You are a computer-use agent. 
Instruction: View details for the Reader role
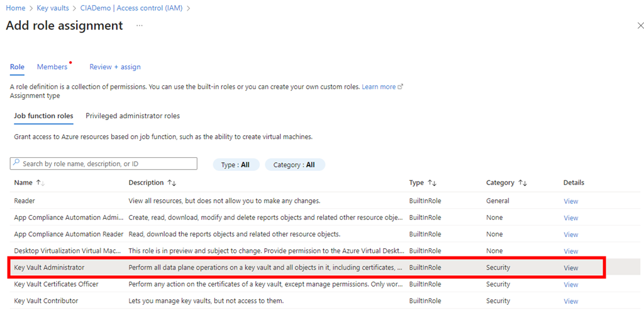coord(570,201)
